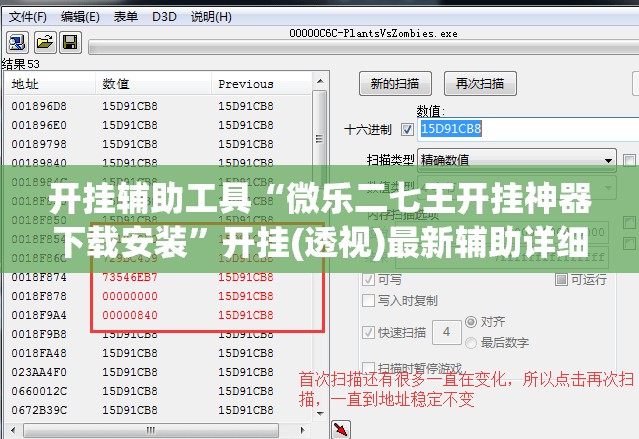Viewport: 639px width, 439px height.
Task: Select address row 001896D8
Action: [158, 106]
